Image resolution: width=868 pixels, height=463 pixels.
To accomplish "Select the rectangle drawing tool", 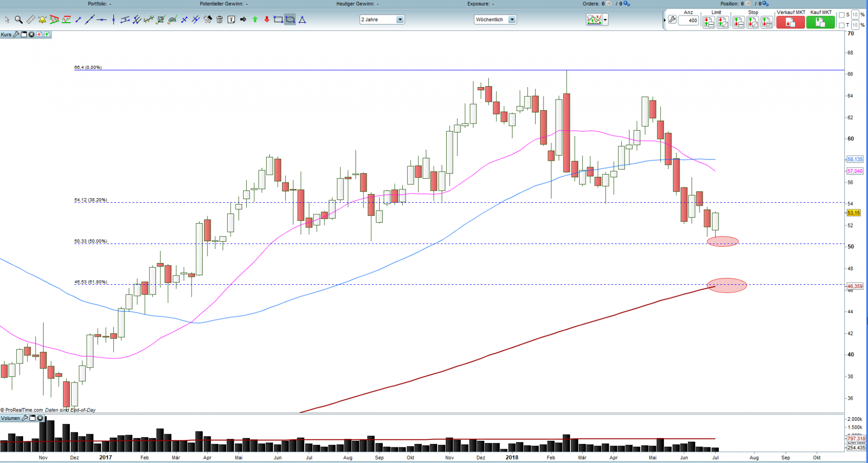I will pyautogui.click(x=278, y=19).
